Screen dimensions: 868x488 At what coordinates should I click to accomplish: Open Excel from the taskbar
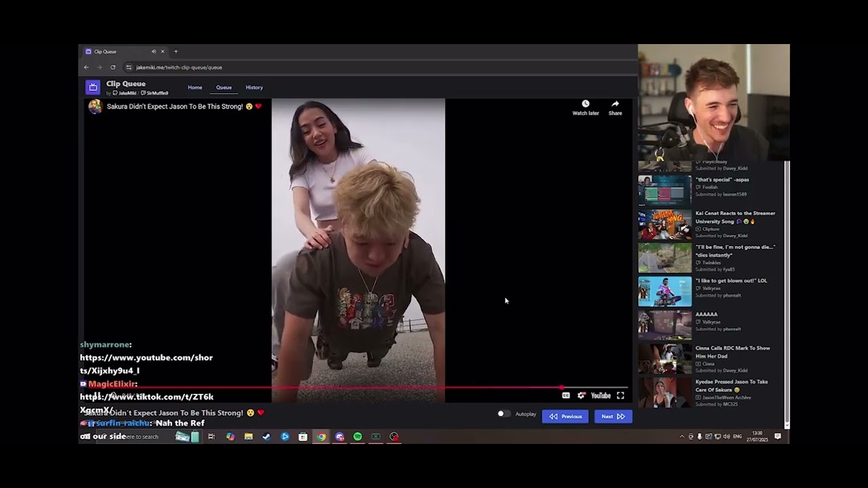pyautogui.click(x=376, y=436)
